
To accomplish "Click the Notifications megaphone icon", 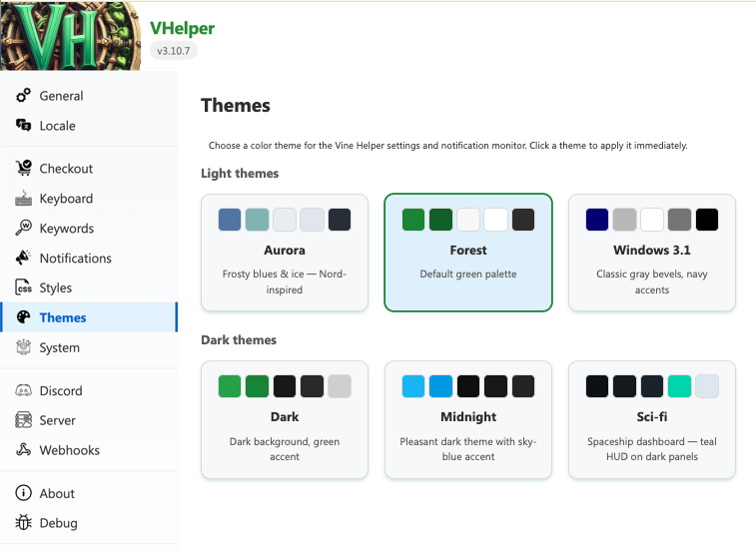I will tap(23, 259).
